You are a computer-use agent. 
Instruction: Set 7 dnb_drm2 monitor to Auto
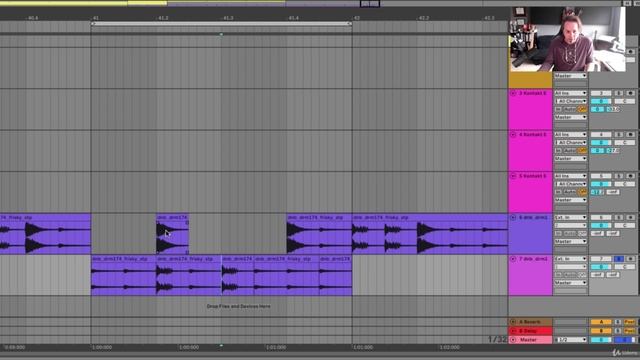(x=570, y=275)
